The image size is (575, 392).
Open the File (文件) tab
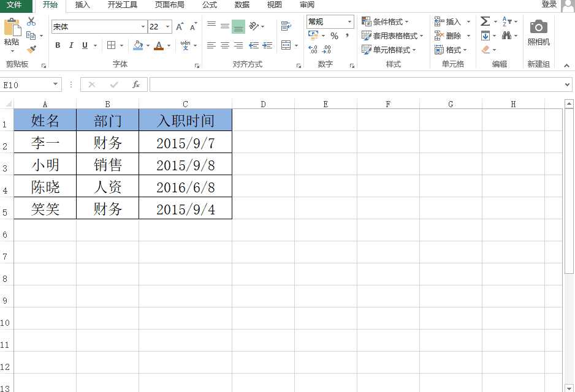click(x=14, y=5)
